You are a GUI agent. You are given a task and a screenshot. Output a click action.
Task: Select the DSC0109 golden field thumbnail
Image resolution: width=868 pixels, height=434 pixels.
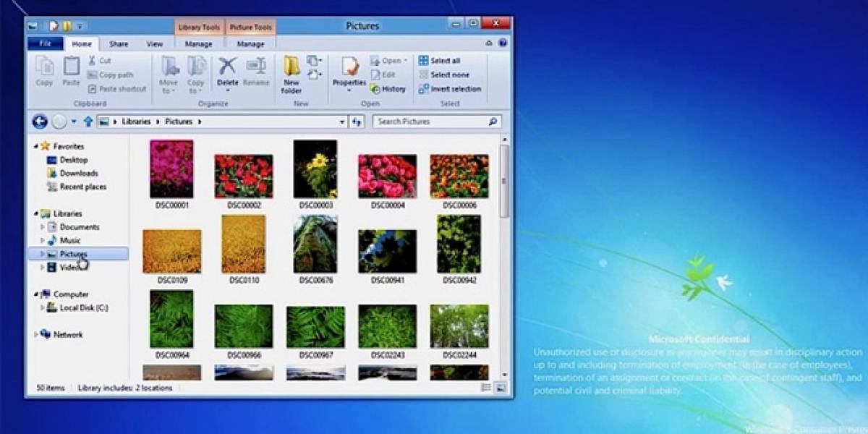[x=171, y=251]
